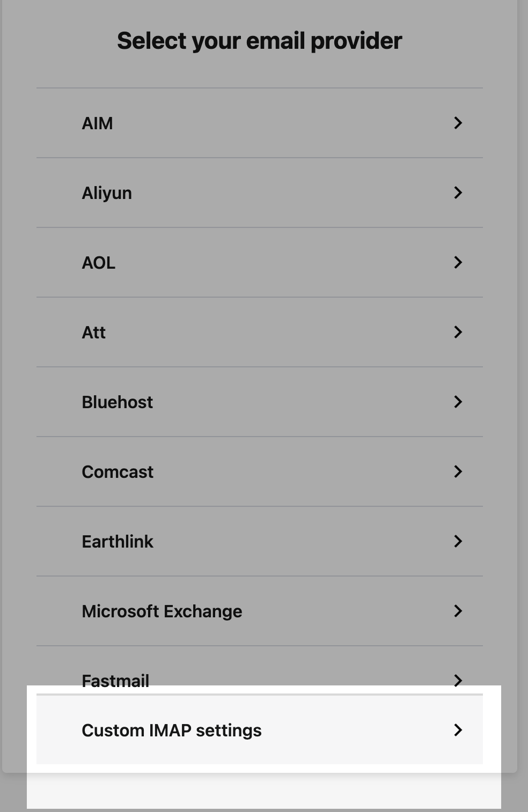Select the Earthlink provider label
528x812 pixels.
click(x=117, y=542)
